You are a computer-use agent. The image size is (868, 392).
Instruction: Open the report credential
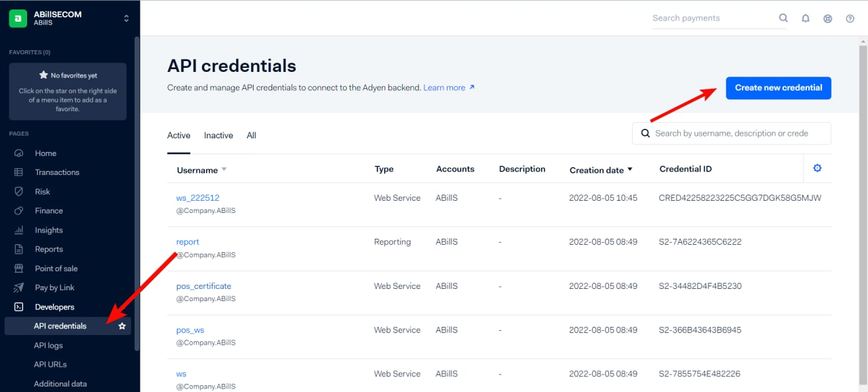(188, 242)
